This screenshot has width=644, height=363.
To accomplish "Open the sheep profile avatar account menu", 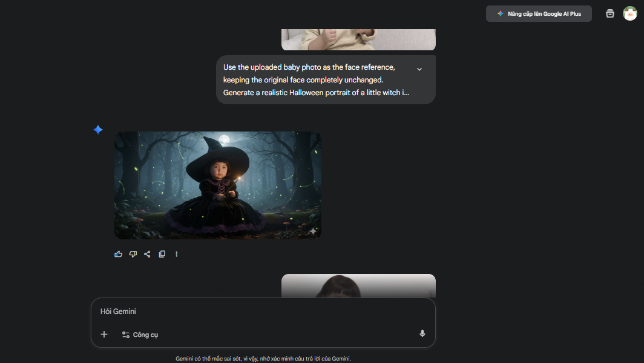I will click(629, 13).
